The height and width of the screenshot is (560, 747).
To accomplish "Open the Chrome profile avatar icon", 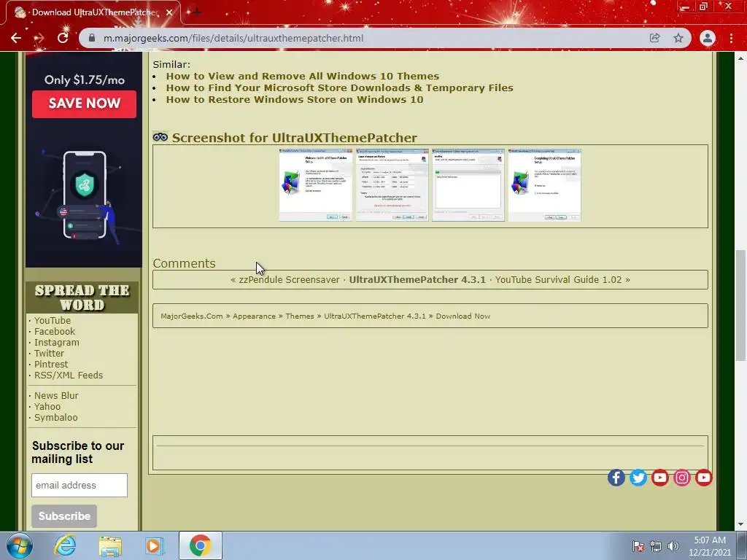I will pos(708,38).
